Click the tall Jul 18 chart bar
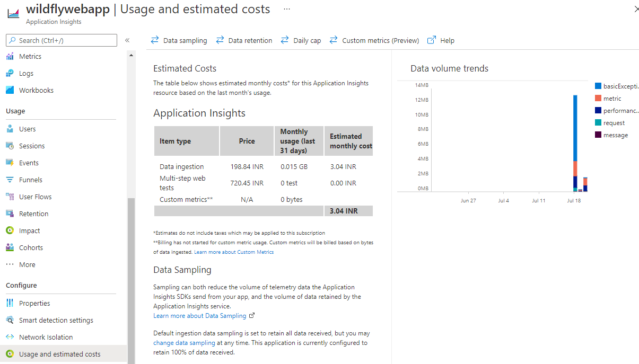Viewport: 639px width, 364px height. pyautogui.click(x=575, y=143)
